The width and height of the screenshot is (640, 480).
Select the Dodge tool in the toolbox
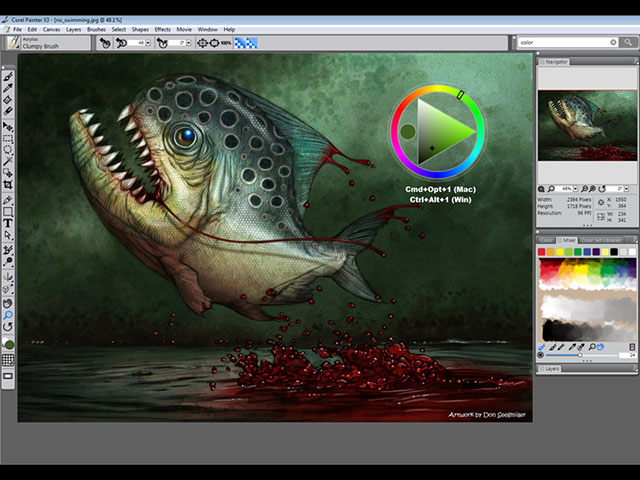pos(8,262)
